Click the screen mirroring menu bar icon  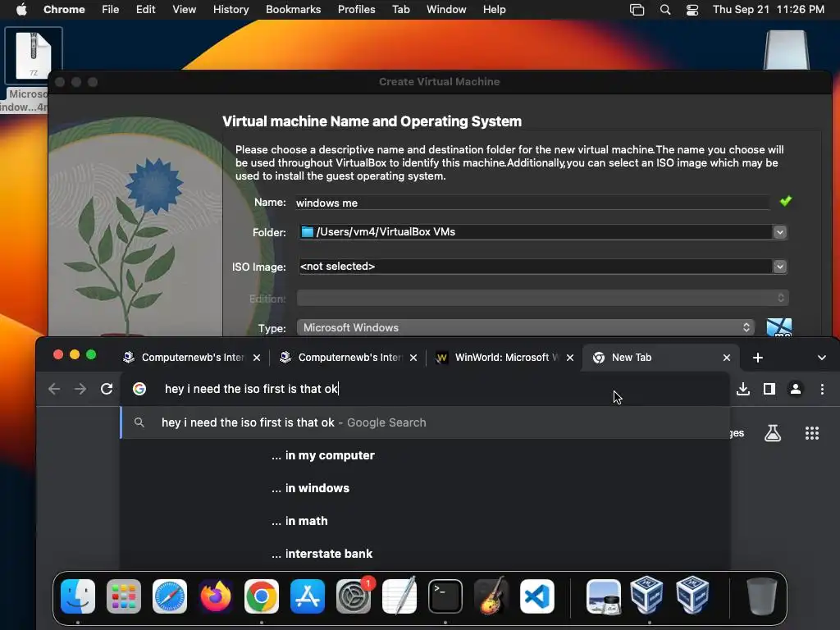(637, 10)
